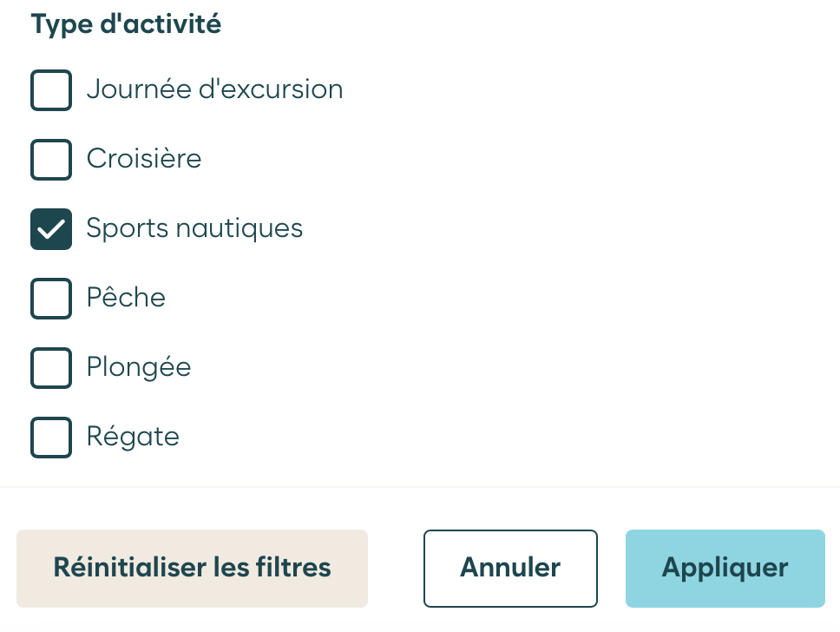Click the "Régate" label text

(133, 436)
